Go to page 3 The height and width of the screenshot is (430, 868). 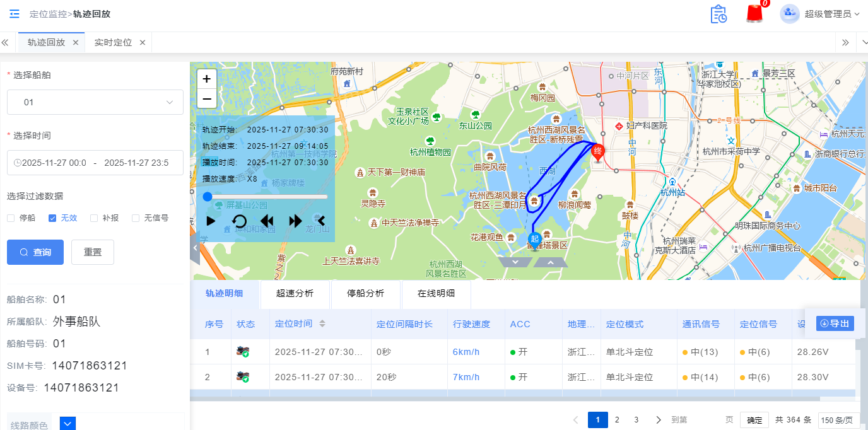pos(636,420)
